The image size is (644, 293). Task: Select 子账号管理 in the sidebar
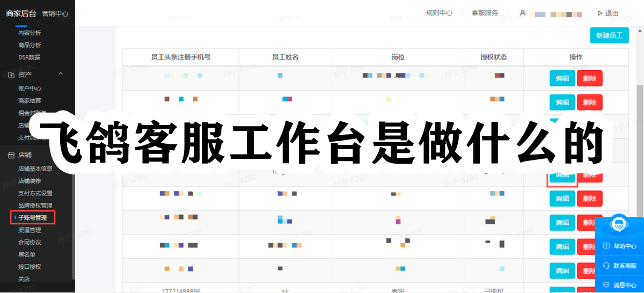pyautogui.click(x=32, y=218)
